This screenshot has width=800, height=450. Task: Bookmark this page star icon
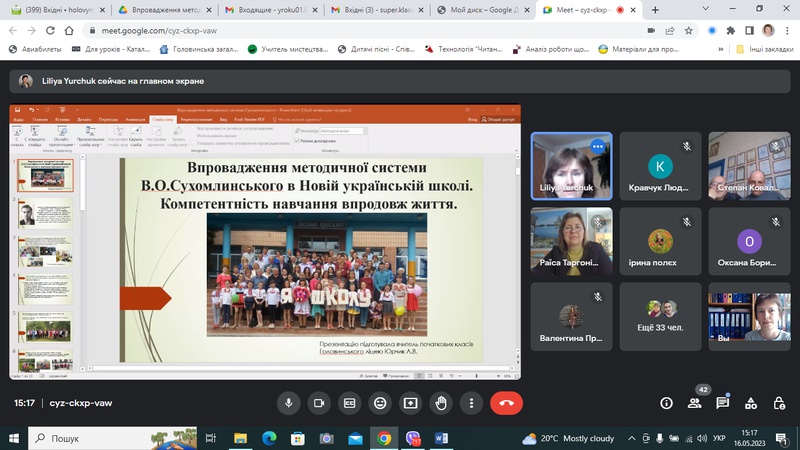point(688,31)
